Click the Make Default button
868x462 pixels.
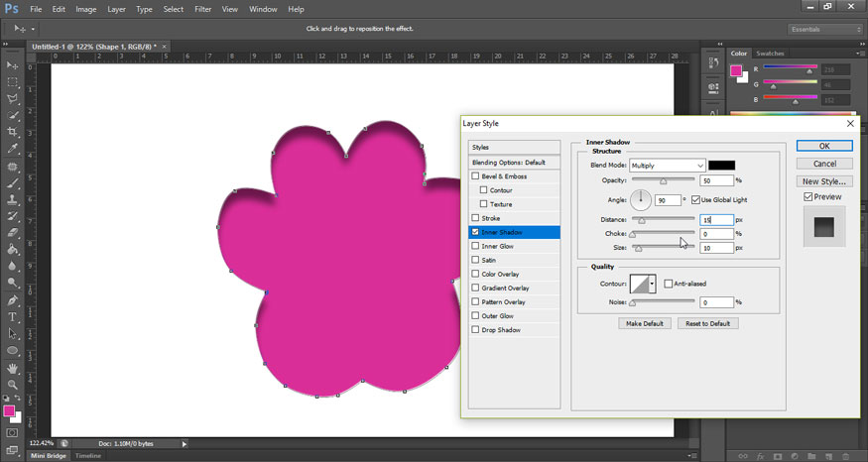tap(645, 323)
